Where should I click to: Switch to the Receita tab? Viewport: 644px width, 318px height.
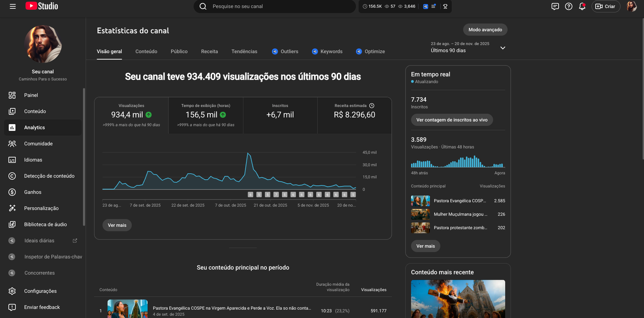tap(209, 52)
